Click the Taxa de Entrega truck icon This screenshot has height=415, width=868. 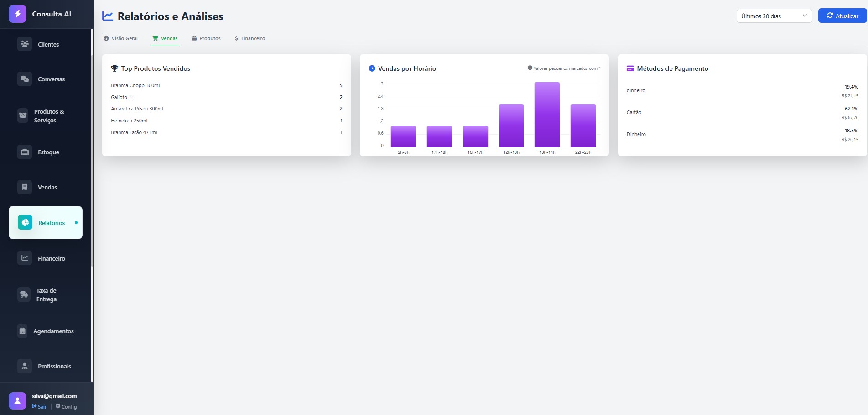tap(24, 294)
